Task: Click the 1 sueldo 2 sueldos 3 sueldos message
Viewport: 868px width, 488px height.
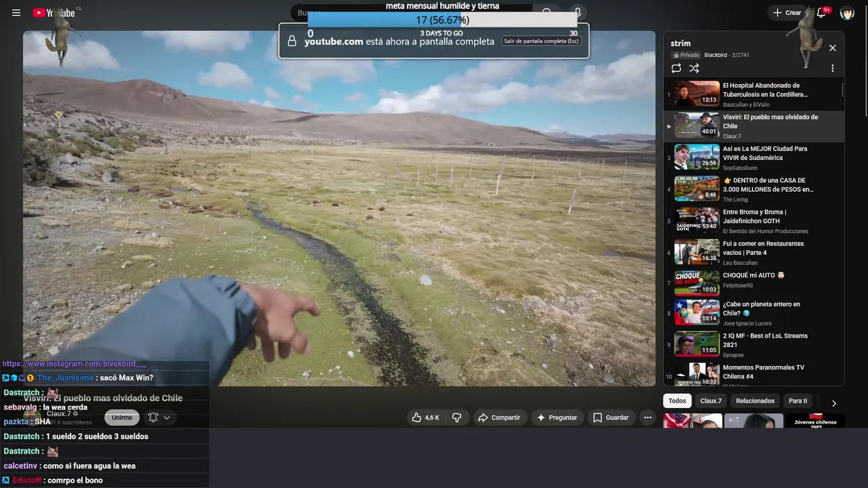Action: [97, 436]
